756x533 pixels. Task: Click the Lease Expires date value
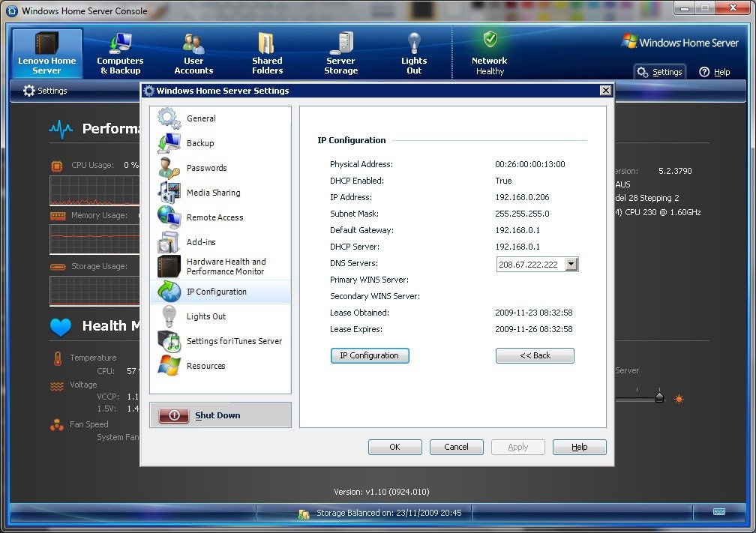click(x=534, y=329)
